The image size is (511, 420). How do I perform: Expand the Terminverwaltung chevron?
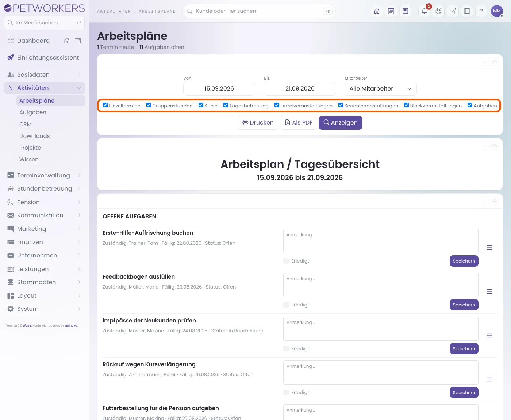pos(79,176)
